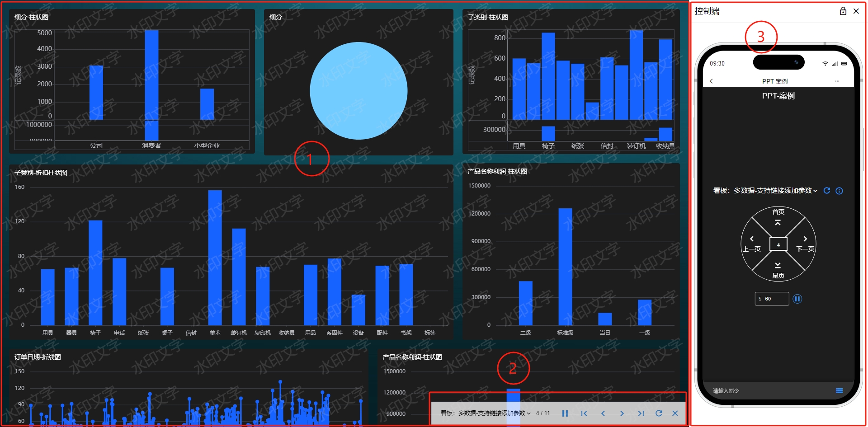Click the 二级 axis label in profit chart
The image size is (868, 427).
coord(525,333)
